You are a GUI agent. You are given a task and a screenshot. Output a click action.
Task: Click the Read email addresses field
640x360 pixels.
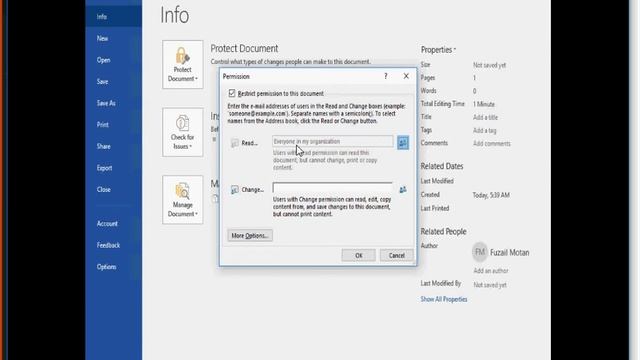(333, 141)
